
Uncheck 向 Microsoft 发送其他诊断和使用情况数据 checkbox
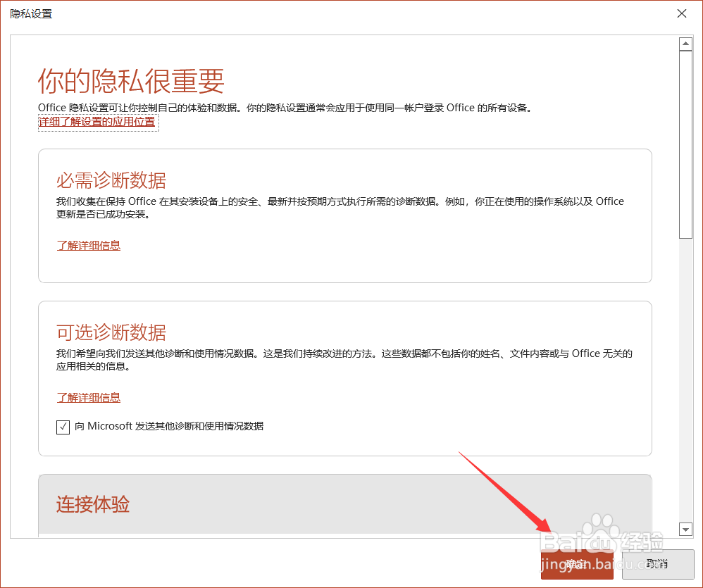pyautogui.click(x=63, y=427)
